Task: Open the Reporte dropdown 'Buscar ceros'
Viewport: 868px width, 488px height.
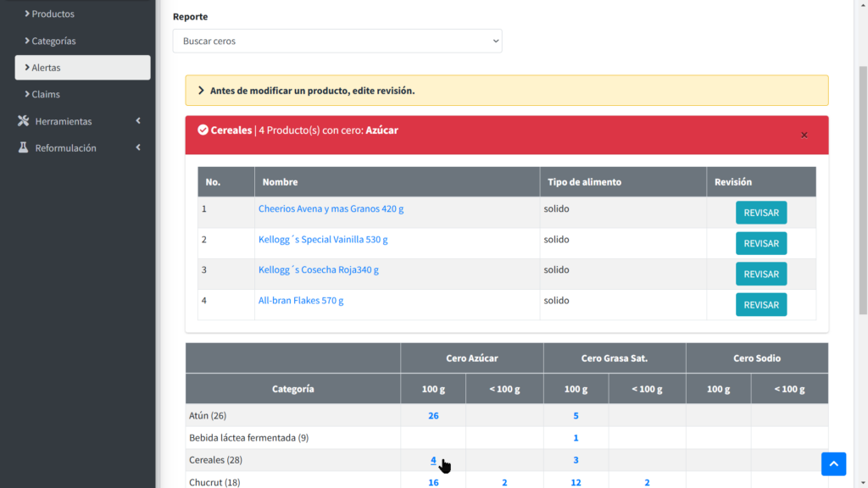Action: 337,41
